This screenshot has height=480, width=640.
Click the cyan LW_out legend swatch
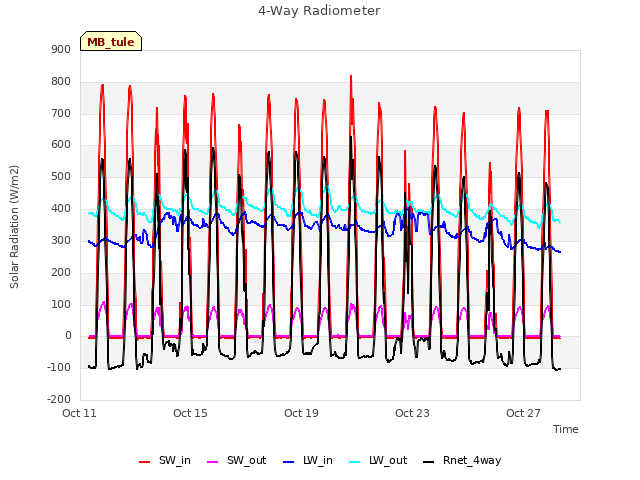pos(355,462)
